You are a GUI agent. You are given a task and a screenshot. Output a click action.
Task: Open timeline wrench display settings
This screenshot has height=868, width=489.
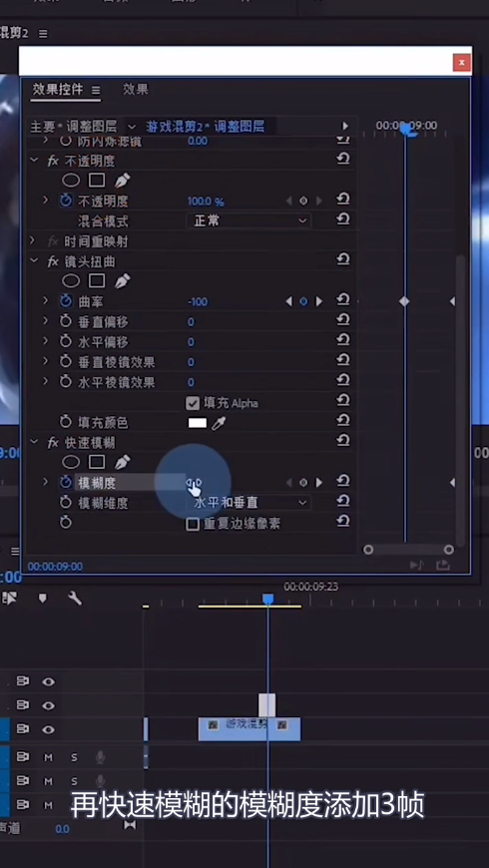(74, 598)
